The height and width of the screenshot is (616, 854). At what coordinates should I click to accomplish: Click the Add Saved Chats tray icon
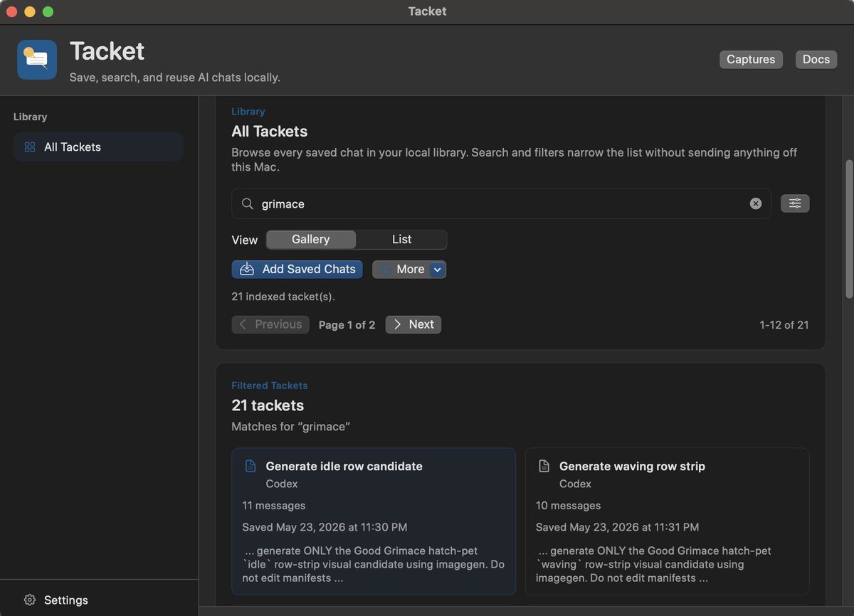coord(247,269)
